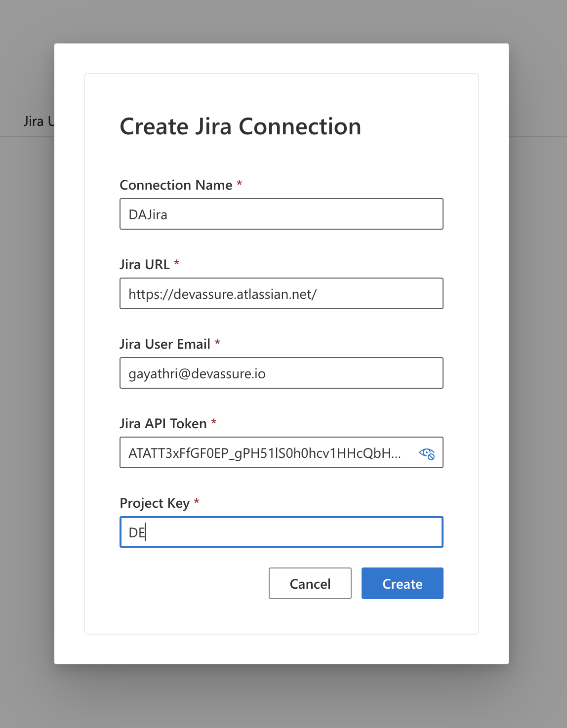The image size is (567, 728).
Task: Click the required asterisk beside Jira URL
Action: [x=177, y=263]
